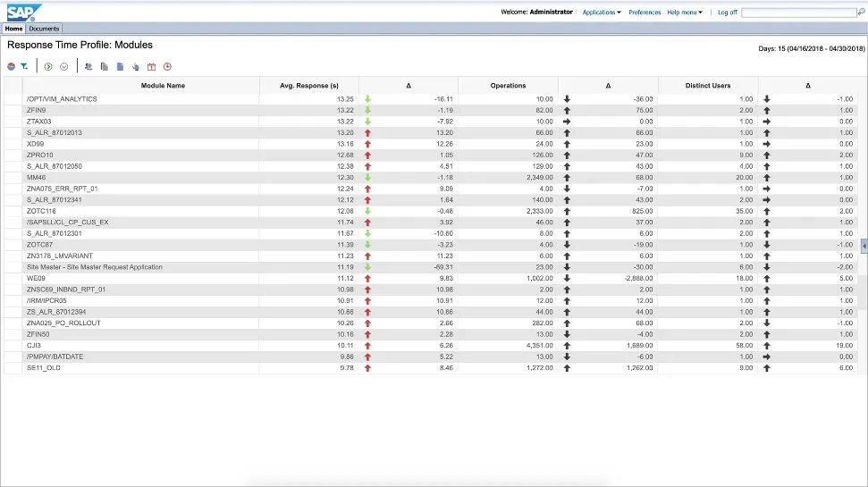Open the users icon in toolbar
Viewport: 868px width, 487px height.
[88, 66]
